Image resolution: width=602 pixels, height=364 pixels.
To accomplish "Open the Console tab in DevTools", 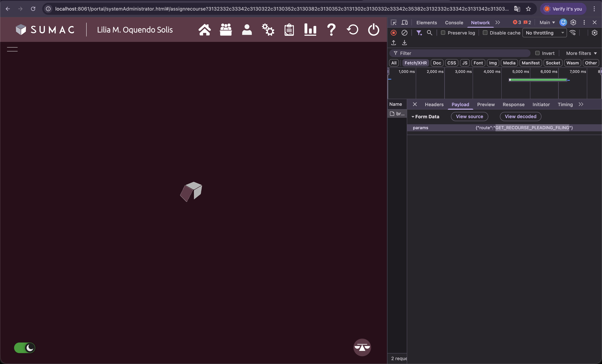I will [454, 23].
